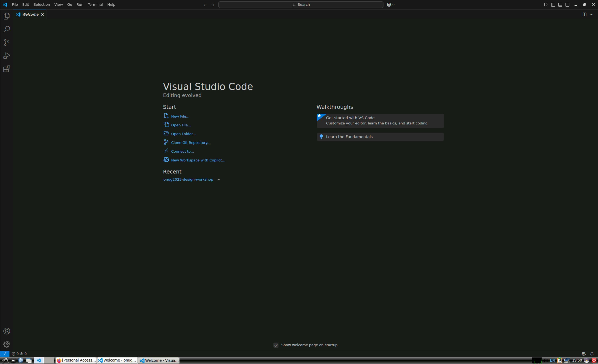Open the Extensions view
This screenshot has width=598, height=364.
7,69
